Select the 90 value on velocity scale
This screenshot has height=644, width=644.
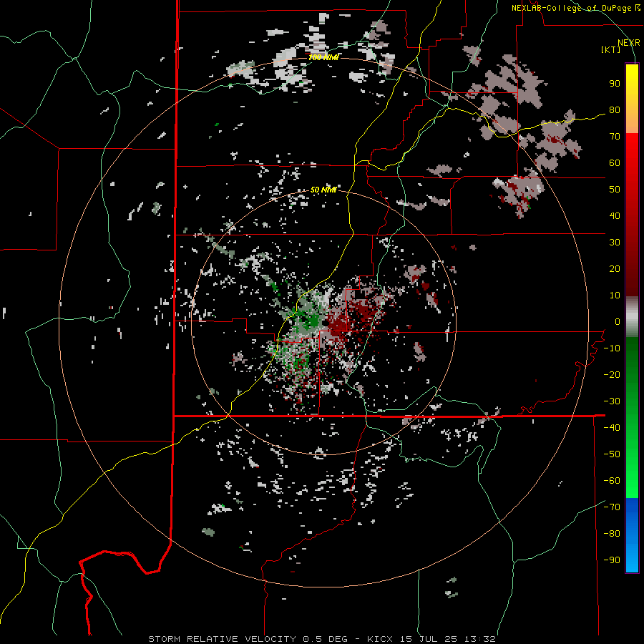point(615,84)
